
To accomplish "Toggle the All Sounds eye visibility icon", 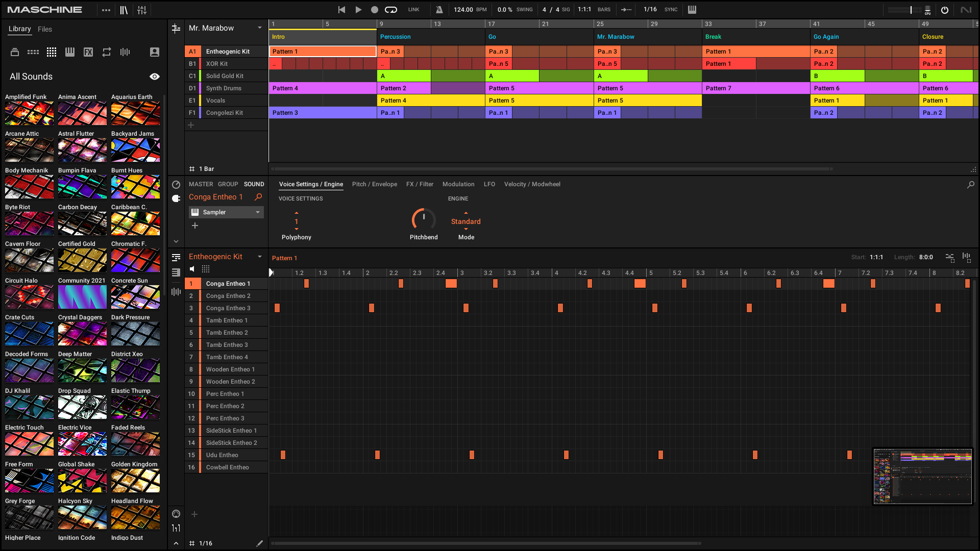I will pos(155,77).
